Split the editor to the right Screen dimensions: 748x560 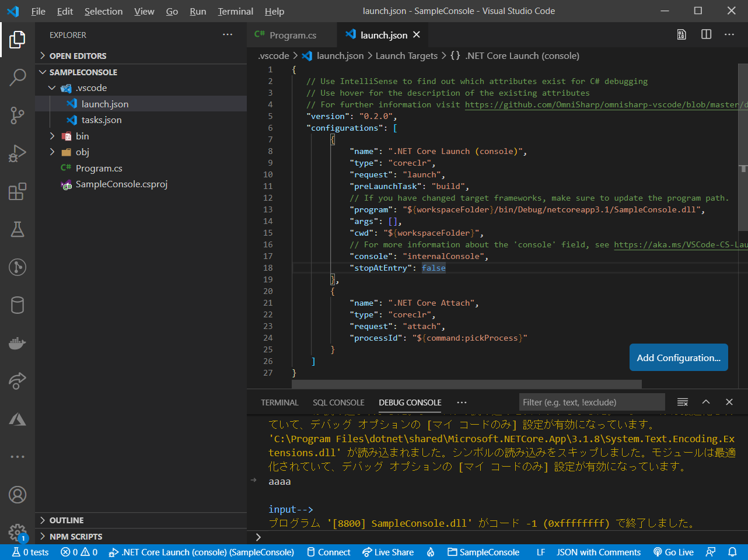[706, 34]
